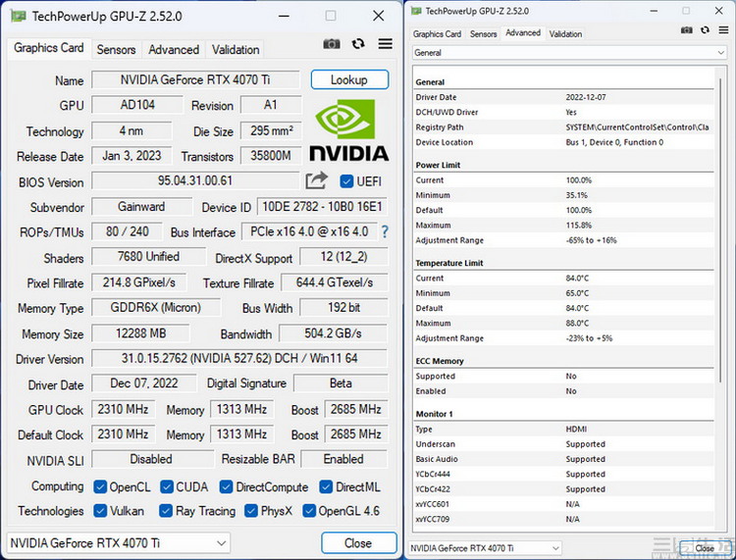This screenshot has width=736, height=560.
Task: Toggle the CUDA checkbox
Action: (167, 486)
